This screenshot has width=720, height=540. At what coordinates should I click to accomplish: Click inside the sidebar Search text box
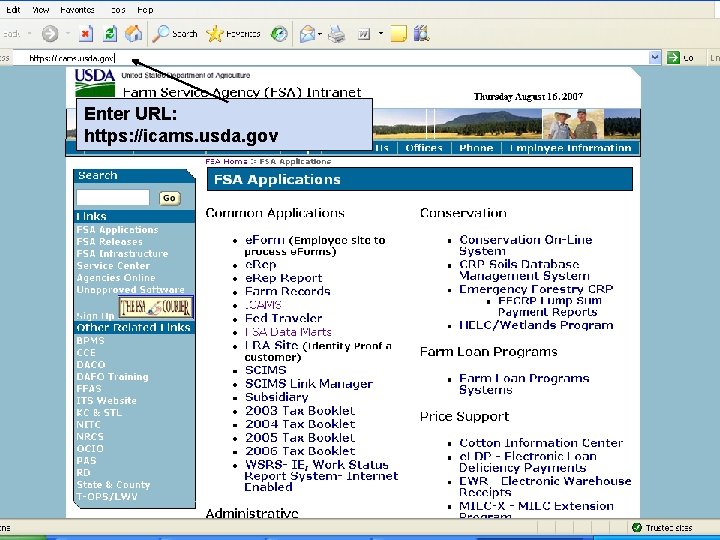[113, 198]
